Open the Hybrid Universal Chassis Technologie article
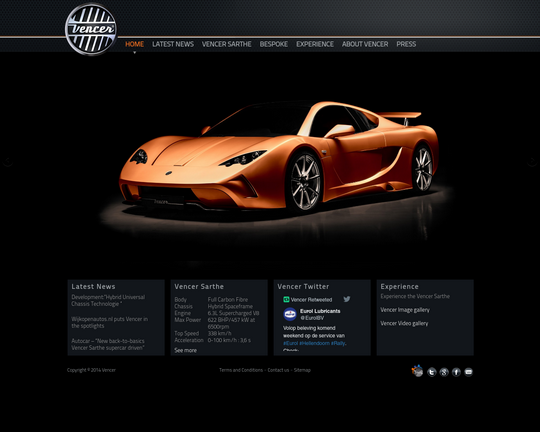 [x=108, y=300]
